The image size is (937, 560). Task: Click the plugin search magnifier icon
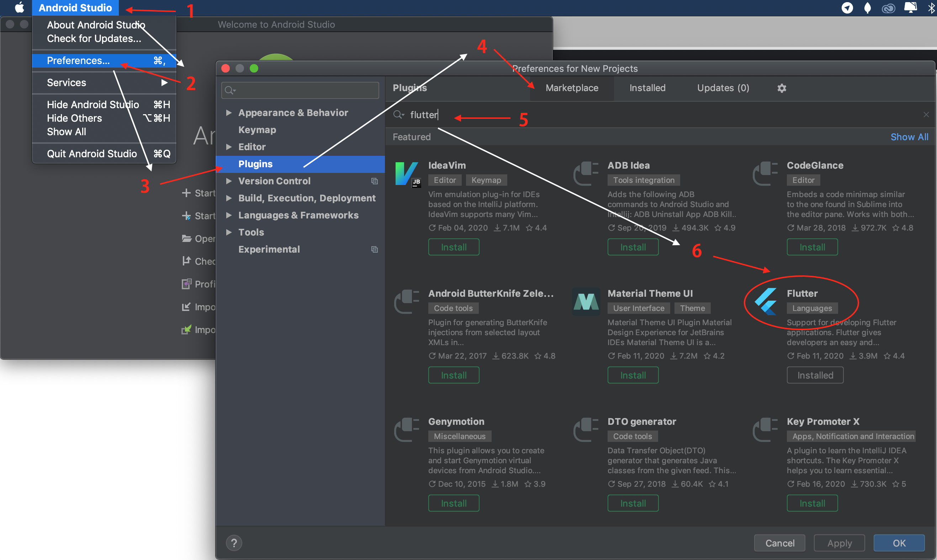click(398, 114)
